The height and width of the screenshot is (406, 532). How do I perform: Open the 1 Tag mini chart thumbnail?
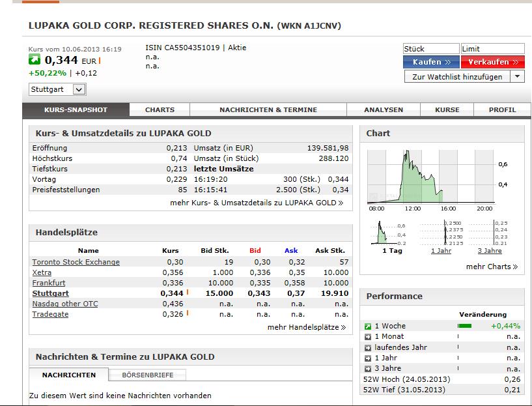click(x=391, y=233)
